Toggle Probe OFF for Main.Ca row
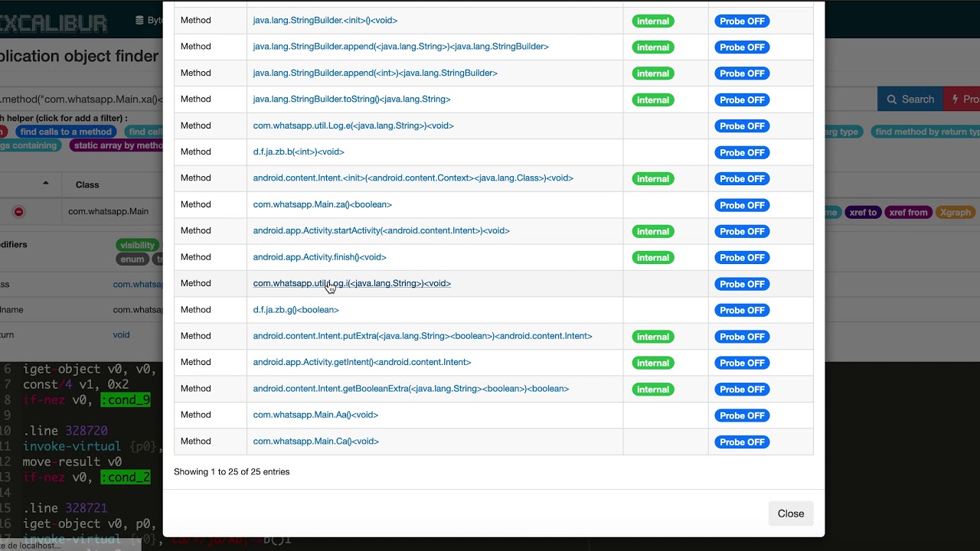 click(742, 442)
